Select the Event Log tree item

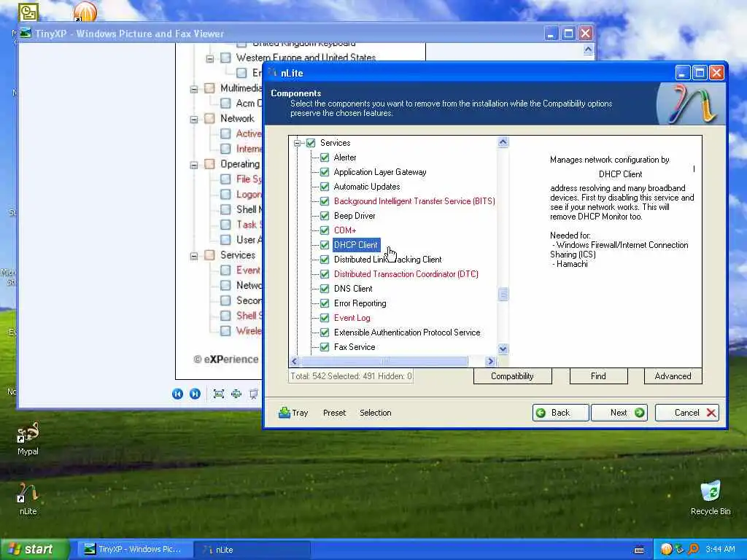(x=352, y=318)
